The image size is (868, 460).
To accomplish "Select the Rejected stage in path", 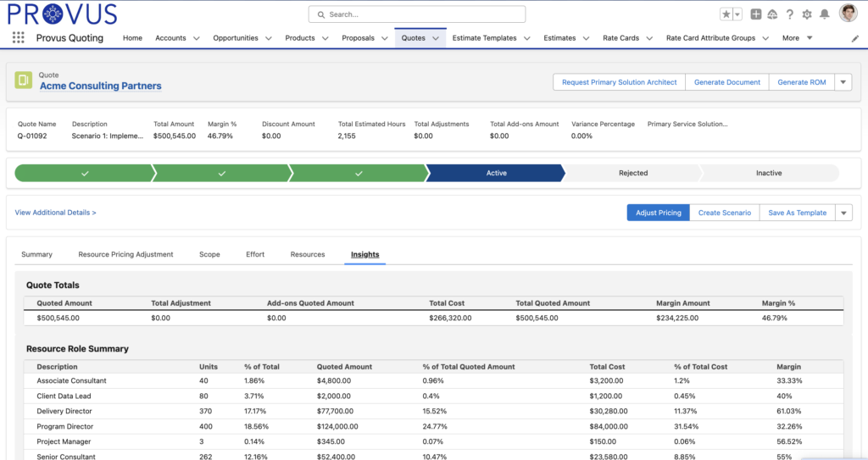I will [x=632, y=173].
